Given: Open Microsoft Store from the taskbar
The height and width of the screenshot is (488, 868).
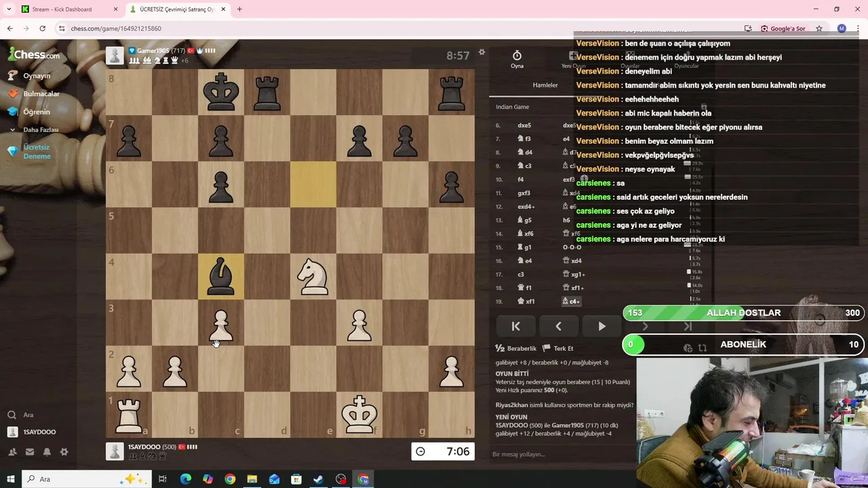Looking at the screenshot, I should 296,479.
